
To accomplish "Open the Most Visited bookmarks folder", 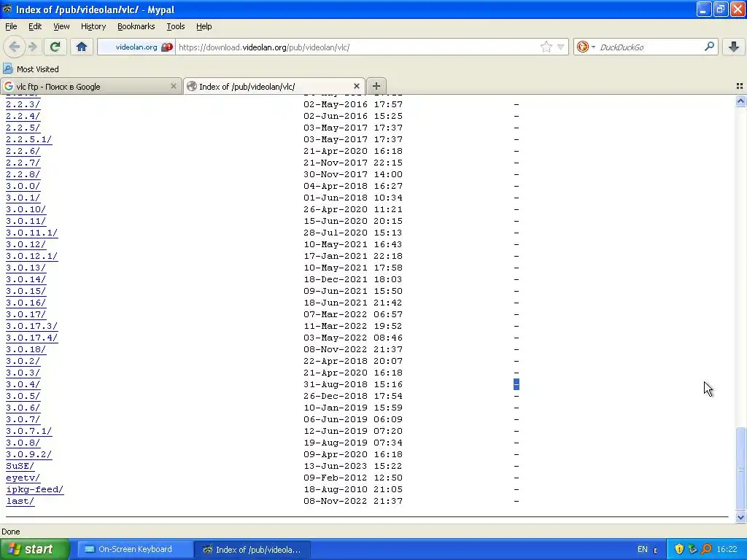I will (x=31, y=69).
